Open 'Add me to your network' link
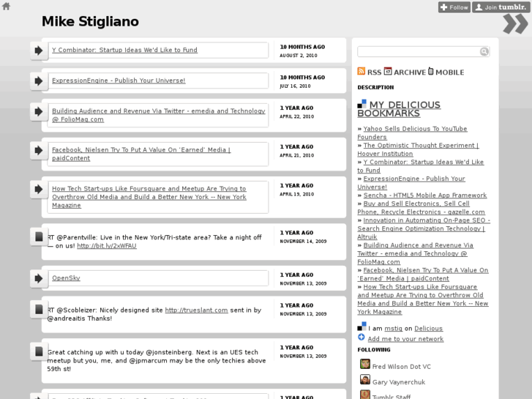The width and height of the screenshot is (532, 399). click(x=405, y=339)
